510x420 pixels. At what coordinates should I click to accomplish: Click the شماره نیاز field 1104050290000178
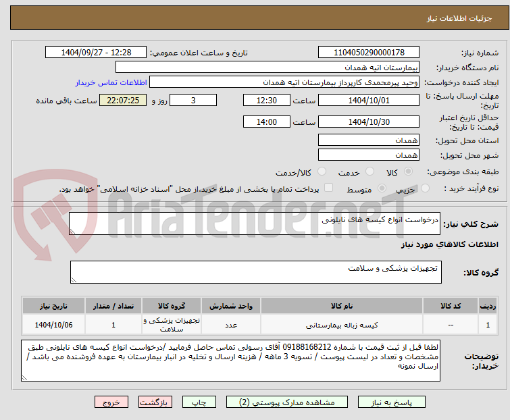click(369, 53)
